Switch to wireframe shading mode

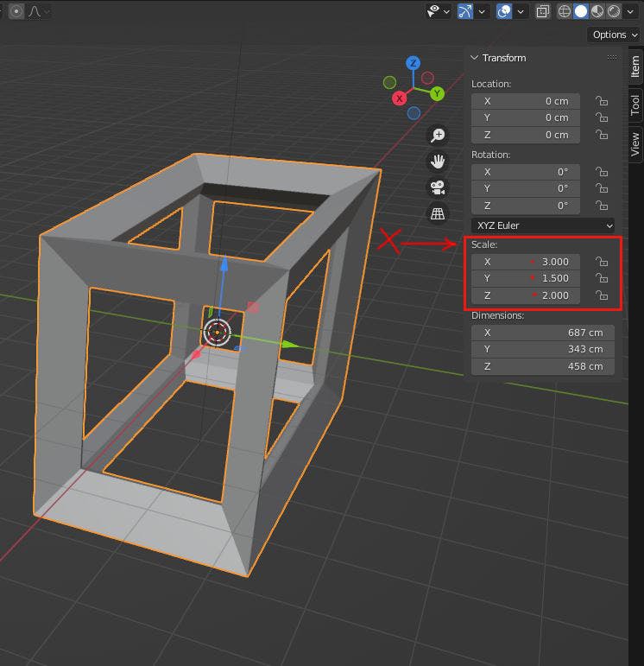[564, 11]
